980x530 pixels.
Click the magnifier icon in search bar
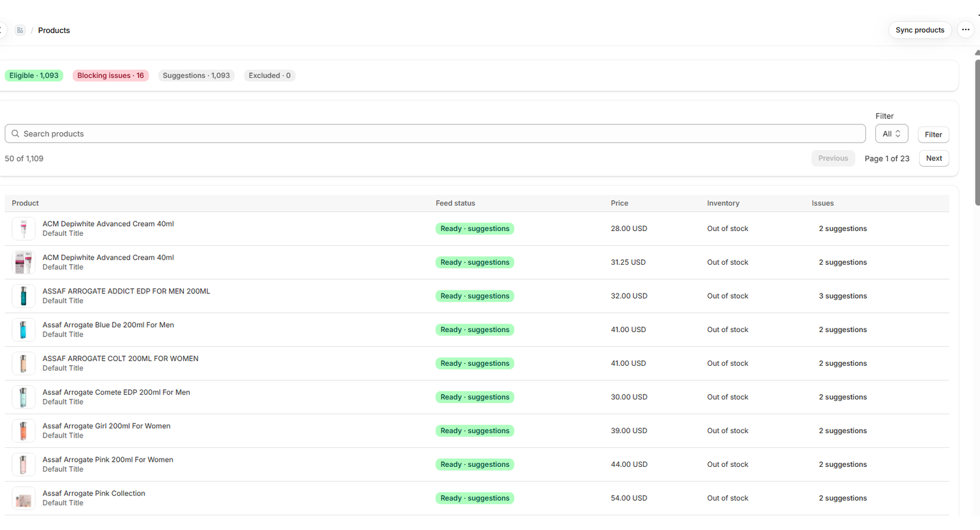[x=15, y=134]
